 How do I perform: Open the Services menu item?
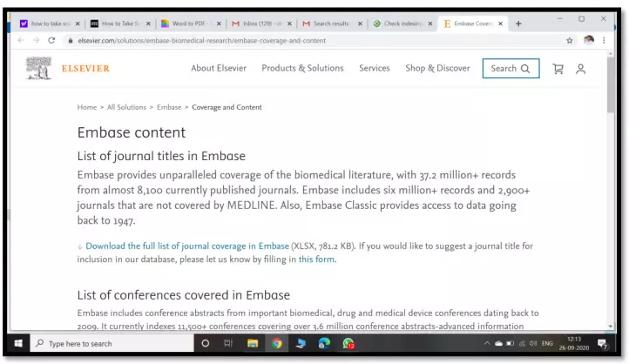(374, 69)
